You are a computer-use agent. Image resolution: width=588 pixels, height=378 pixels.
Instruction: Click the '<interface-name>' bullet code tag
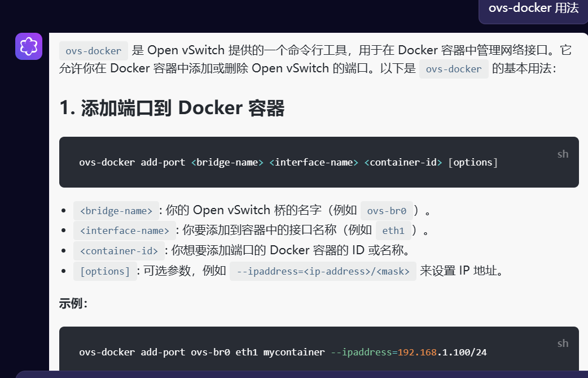pos(125,231)
